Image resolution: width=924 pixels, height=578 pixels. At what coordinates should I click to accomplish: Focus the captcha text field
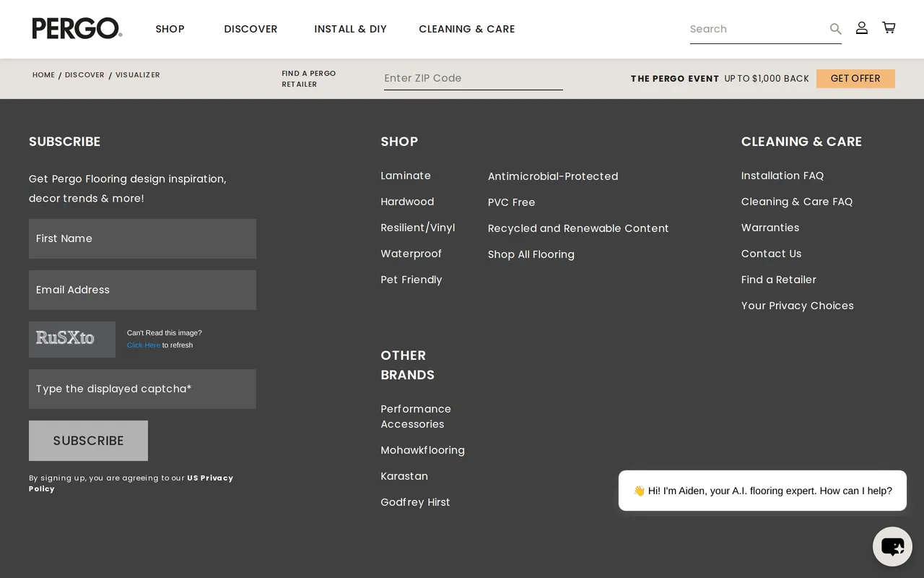tap(142, 389)
